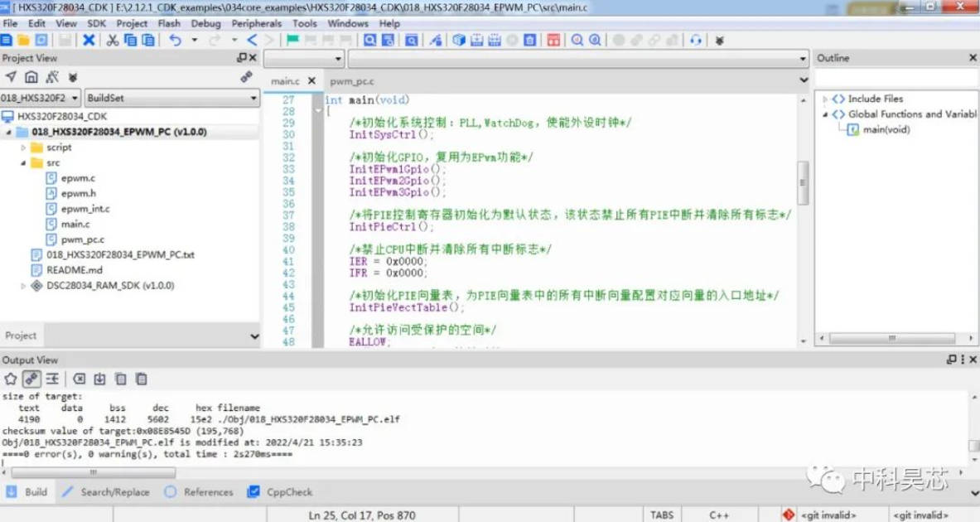
Task: Click the Undo arrow icon
Action: pos(176,40)
